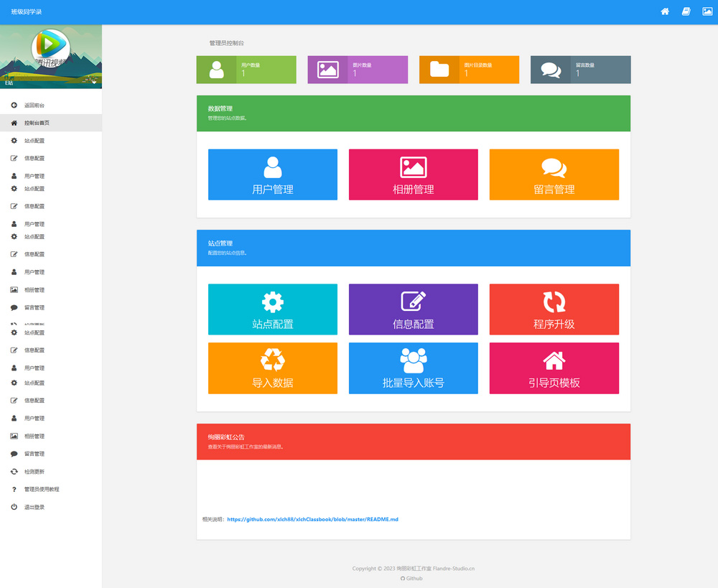
Task: Click the orange 导入数据 recycle tile
Action: [272, 368]
